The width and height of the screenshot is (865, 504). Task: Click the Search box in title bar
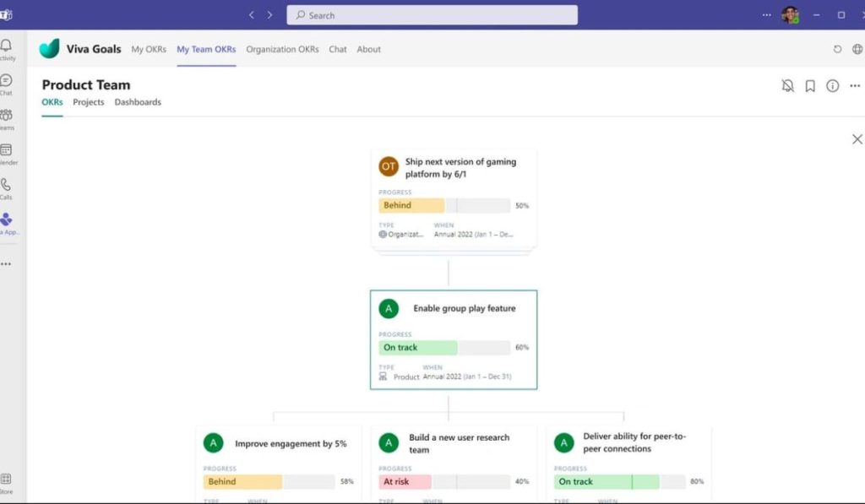(432, 15)
